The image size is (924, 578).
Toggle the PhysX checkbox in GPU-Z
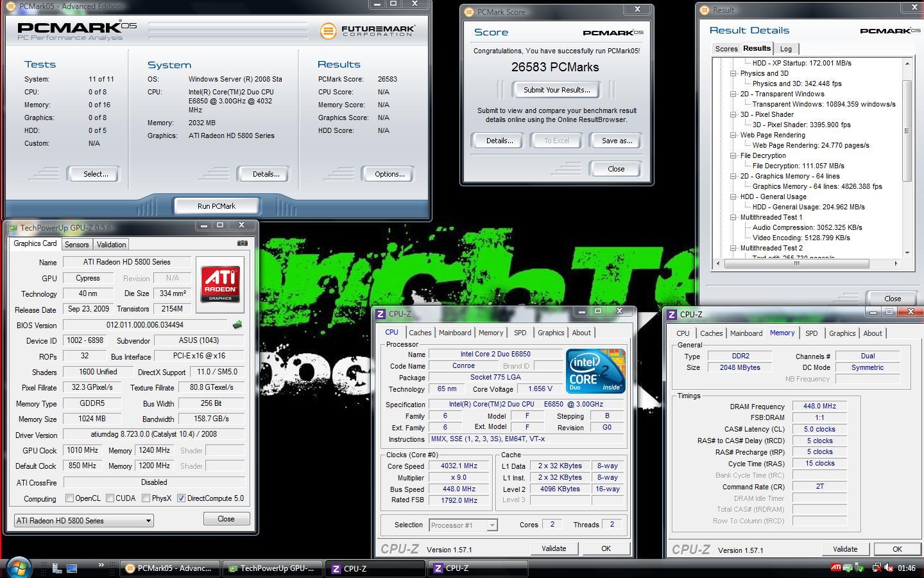coord(146,498)
